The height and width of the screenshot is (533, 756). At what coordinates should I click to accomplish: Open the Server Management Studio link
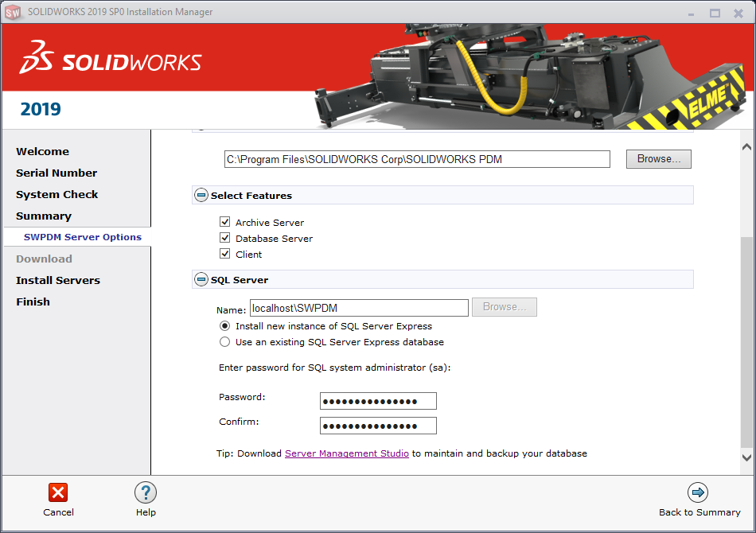(x=346, y=452)
